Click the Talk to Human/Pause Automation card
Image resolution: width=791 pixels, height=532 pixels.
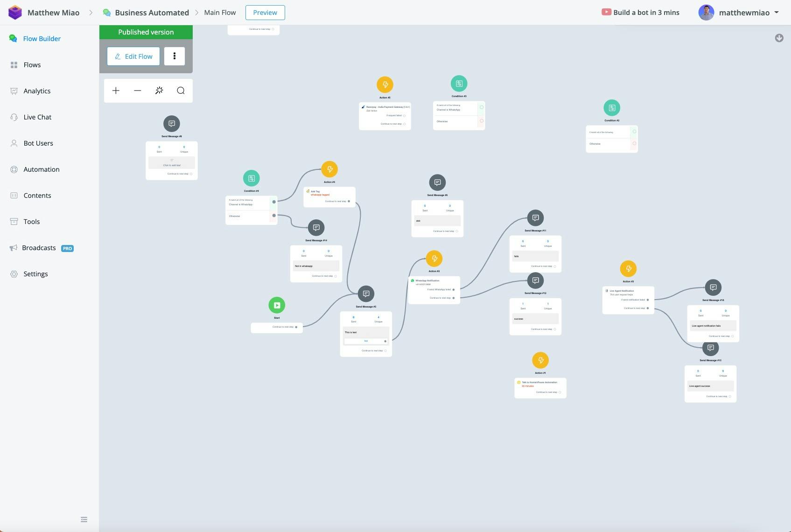click(540, 388)
